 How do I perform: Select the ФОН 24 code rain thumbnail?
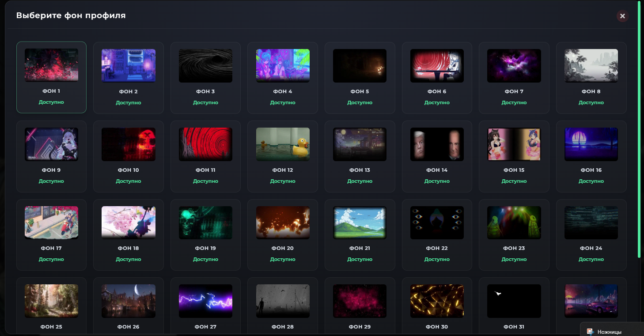(591, 223)
